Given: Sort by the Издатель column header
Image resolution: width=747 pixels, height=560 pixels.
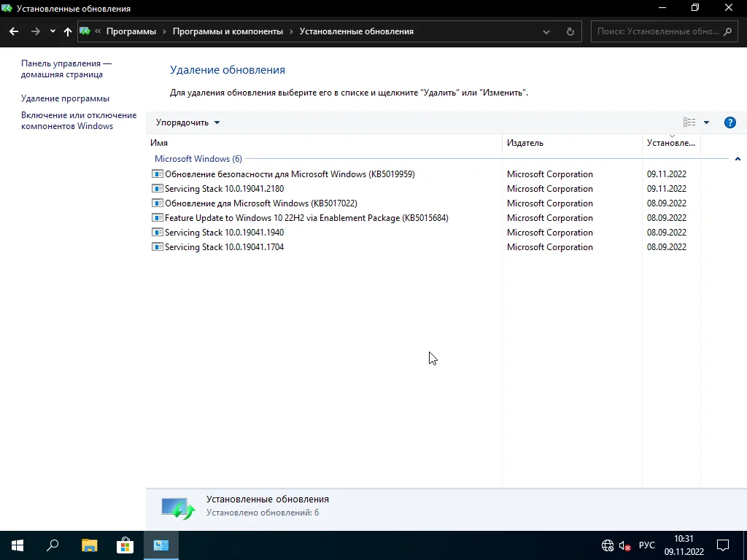Looking at the screenshot, I should coord(572,143).
